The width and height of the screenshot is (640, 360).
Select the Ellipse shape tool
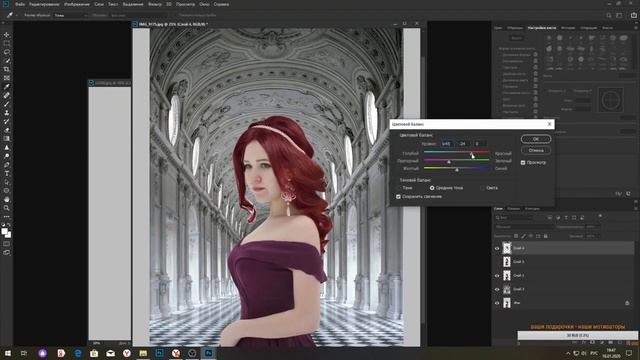tap(7, 191)
